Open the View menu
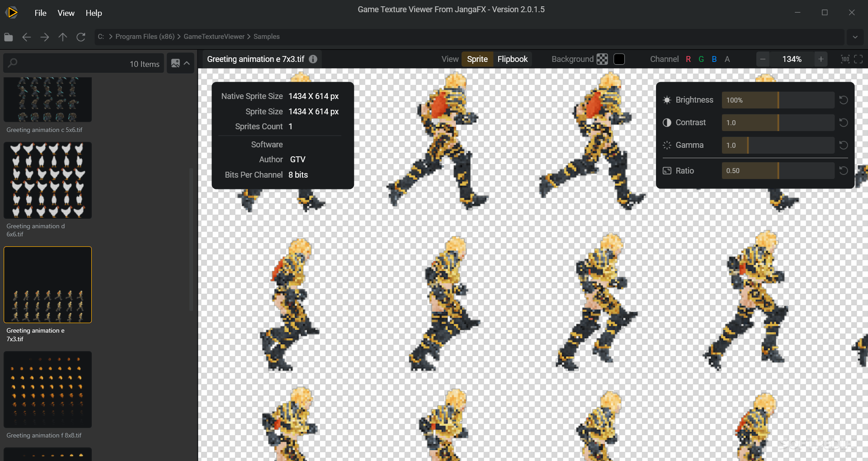Viewport: 868px width, 461px height. pos(66,13)
